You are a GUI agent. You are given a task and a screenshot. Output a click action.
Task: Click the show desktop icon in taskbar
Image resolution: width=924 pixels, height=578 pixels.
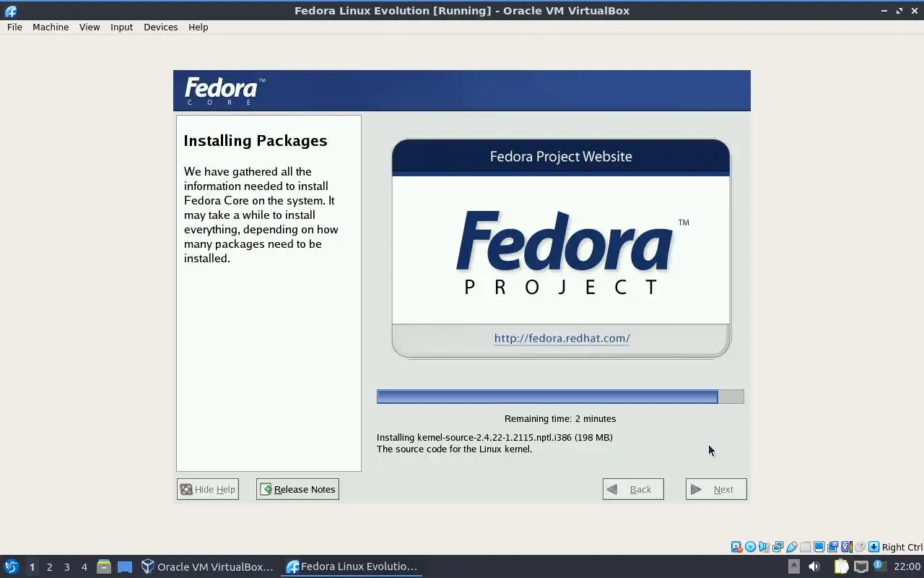[125, 566]
